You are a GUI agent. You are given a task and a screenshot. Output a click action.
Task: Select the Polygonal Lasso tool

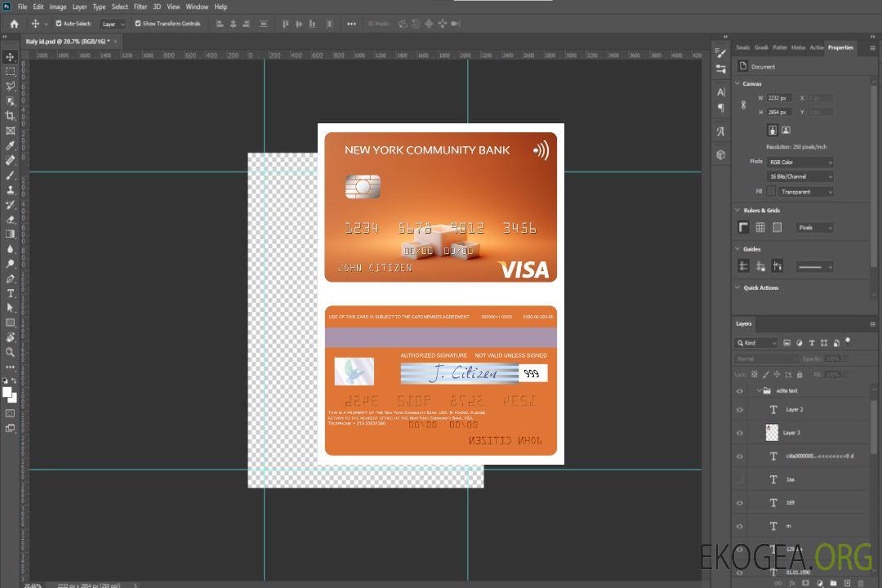tap(10, 86)
